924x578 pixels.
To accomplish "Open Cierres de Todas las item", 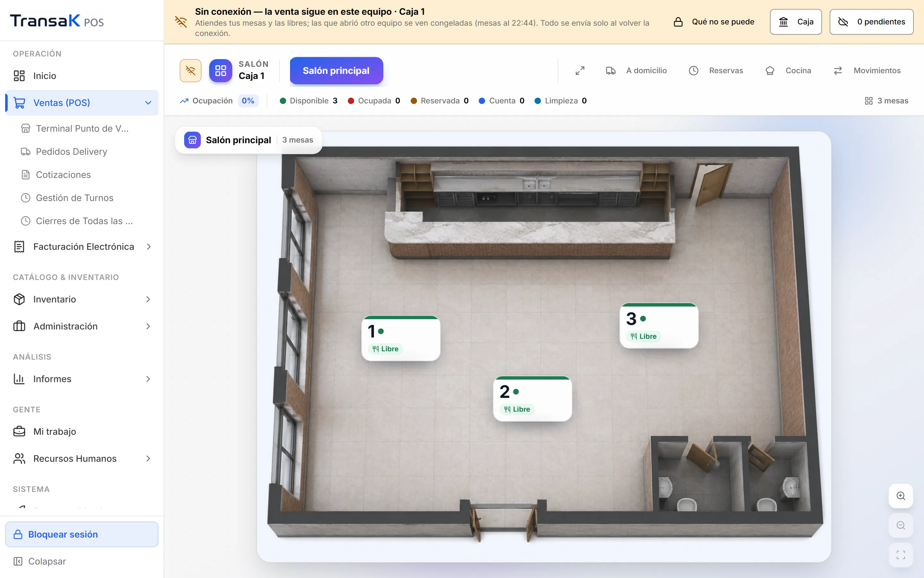I will (x=82, y=221).
